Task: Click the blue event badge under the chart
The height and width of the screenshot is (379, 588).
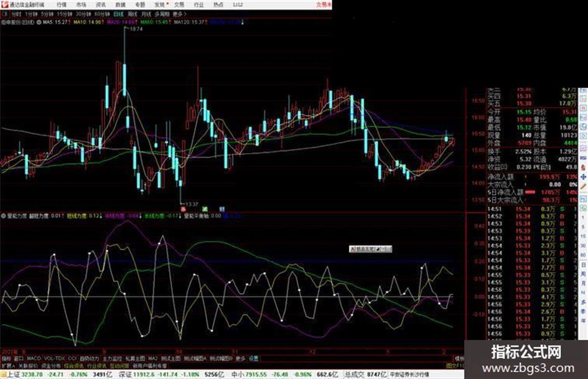Action: coord(222,208)
